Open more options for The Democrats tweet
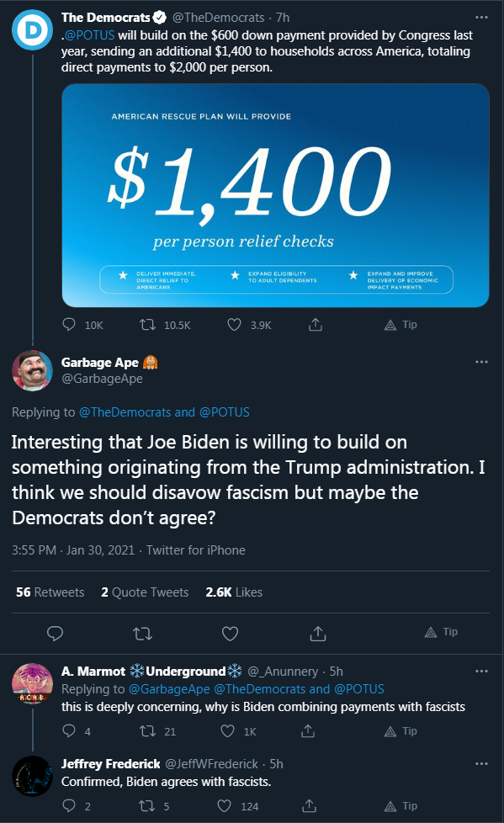Screen dimensions: 504x823 point(481,18)
